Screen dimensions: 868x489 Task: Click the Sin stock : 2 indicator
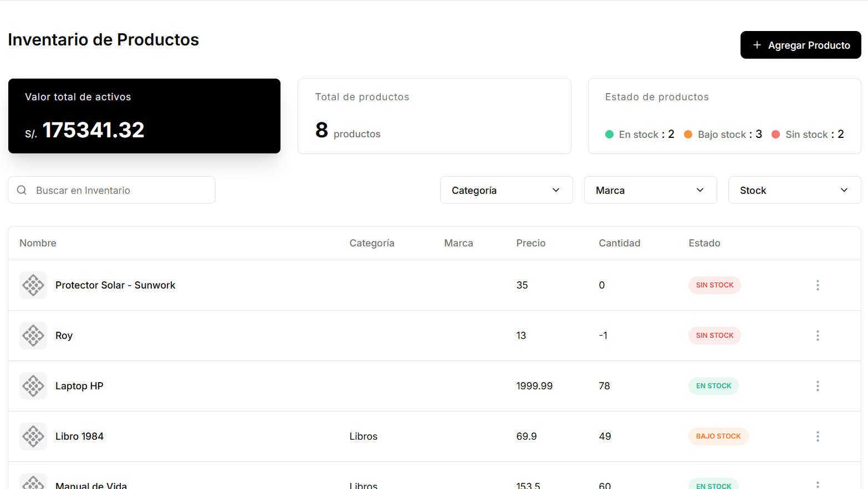tap(808, 135)
